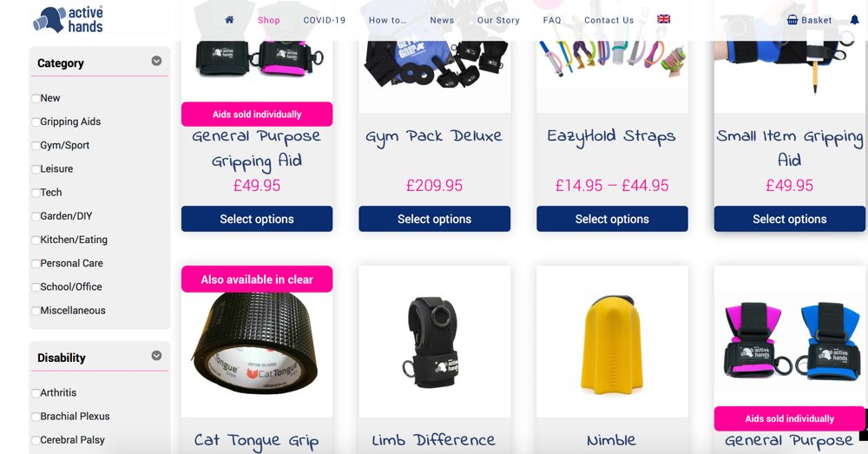868x454 pixels.
Task: Collapse the Category filter chevron
Action: [156, 61]
